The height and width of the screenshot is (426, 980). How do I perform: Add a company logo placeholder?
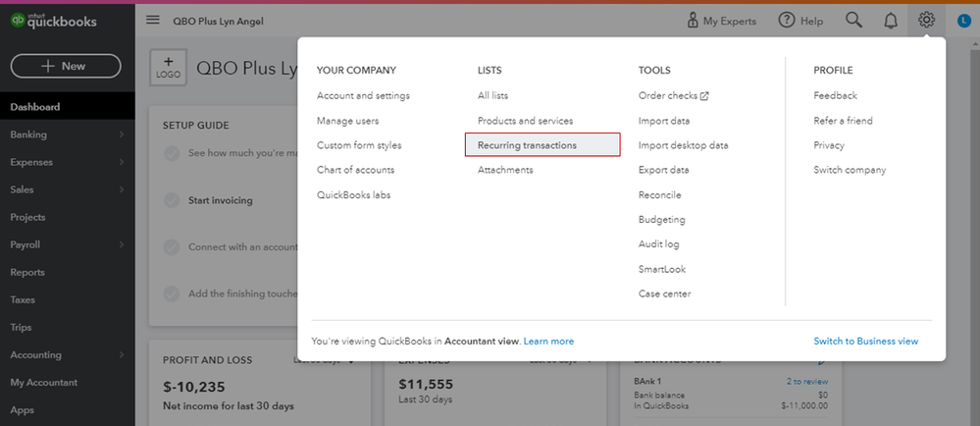tap(168, 68)
